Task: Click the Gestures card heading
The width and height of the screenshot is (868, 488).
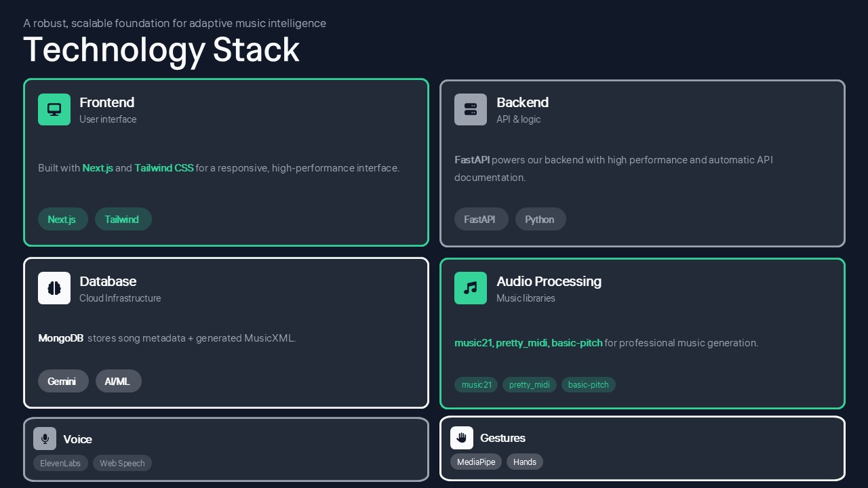Action: 502,438
